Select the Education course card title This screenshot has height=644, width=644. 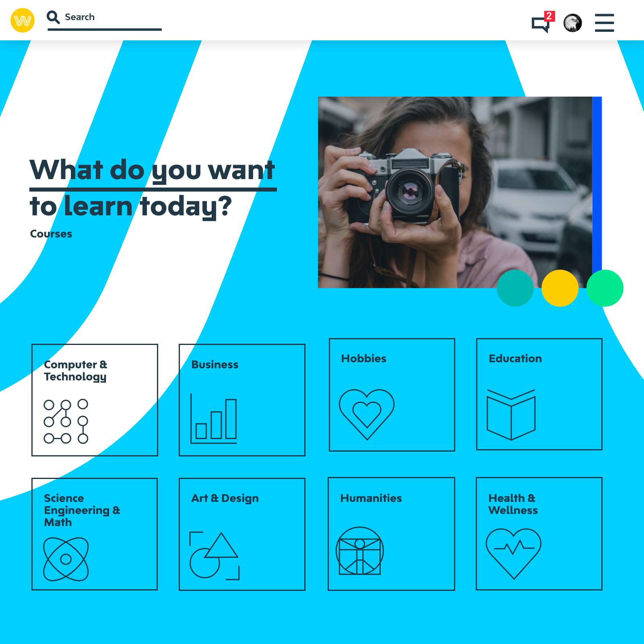coord(515,359)
